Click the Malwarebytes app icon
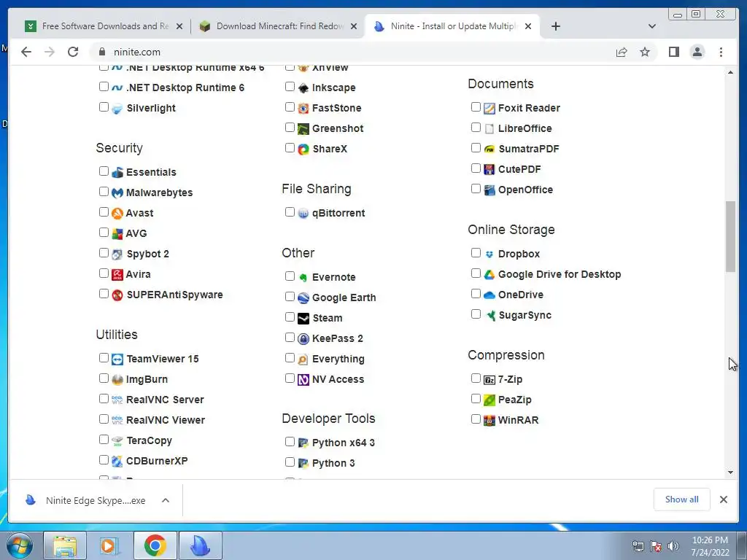The width and height of the screenshot is (747, 560). coord(117,192)
